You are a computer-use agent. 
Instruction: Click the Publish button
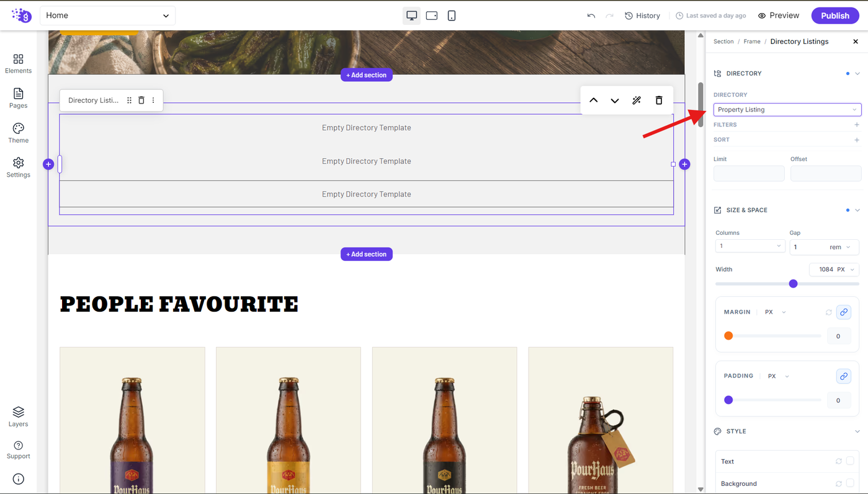[834, 15]
